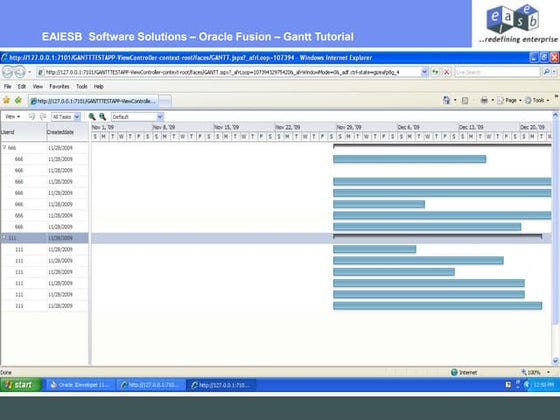Click the Home icon in command bar
The height and width of the screenshot is (420, 560).
(446, 100)
